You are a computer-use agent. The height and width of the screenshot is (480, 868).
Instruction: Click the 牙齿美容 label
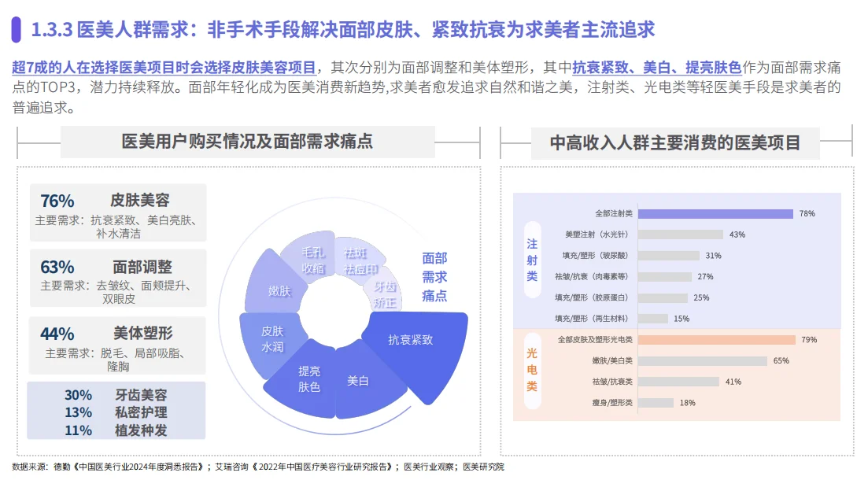(x=141, y=395)
